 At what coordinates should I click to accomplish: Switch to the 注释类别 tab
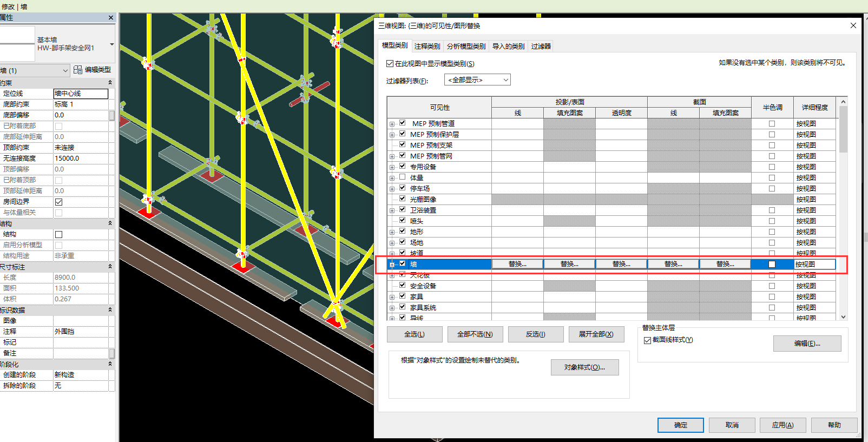point(427,46)
